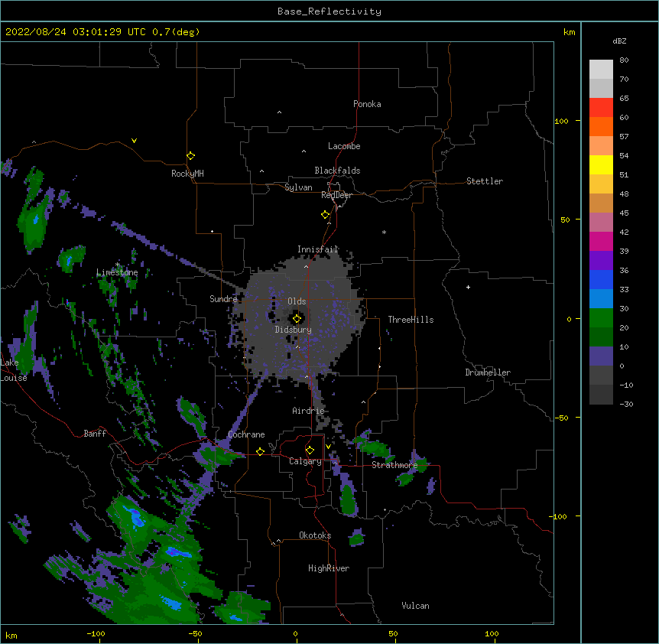The height and width of the screenshot is (644, 659).
Task: Click the 65 value in the dBZ legend
Action: [624, 98]
